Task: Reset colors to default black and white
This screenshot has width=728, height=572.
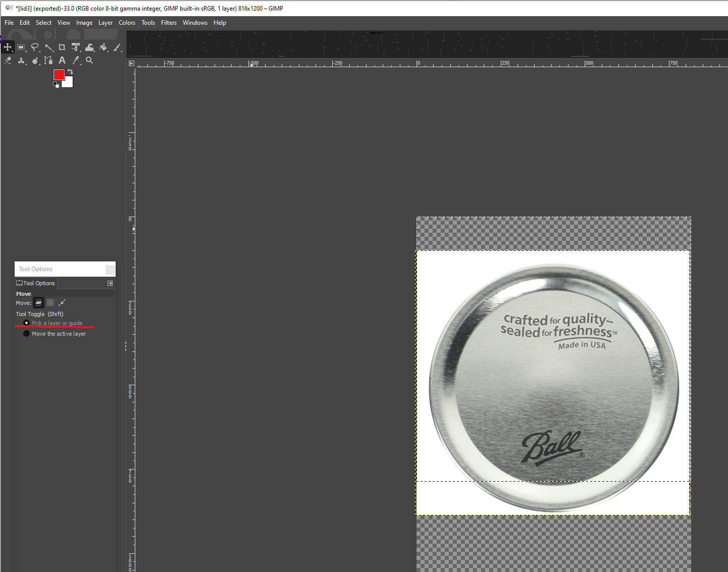Action: 56,85
